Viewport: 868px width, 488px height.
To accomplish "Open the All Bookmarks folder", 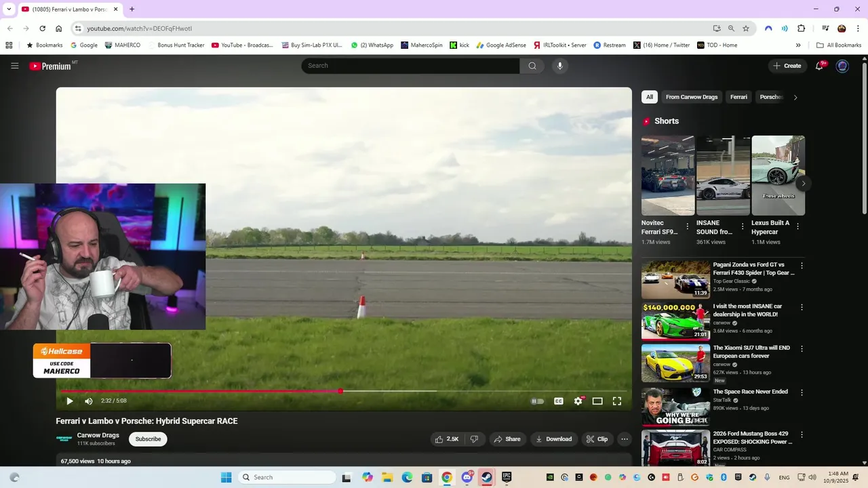I will point(839,45).
